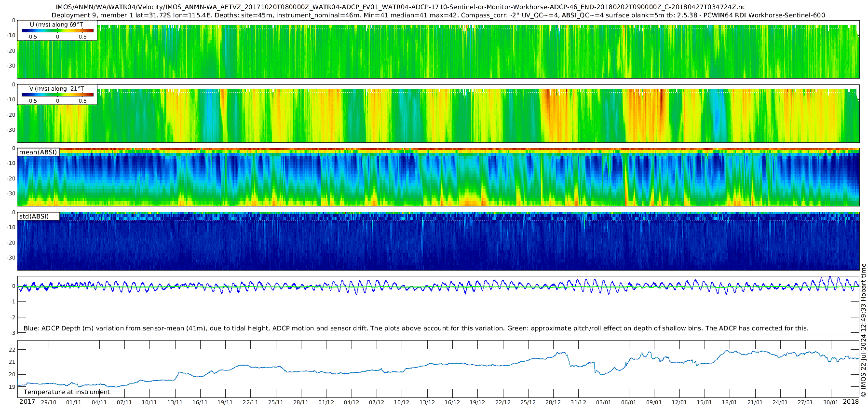Screen dimensions: 868x410
Task: Click the 29/10 date tick label
Action: [x=49, y=402]
